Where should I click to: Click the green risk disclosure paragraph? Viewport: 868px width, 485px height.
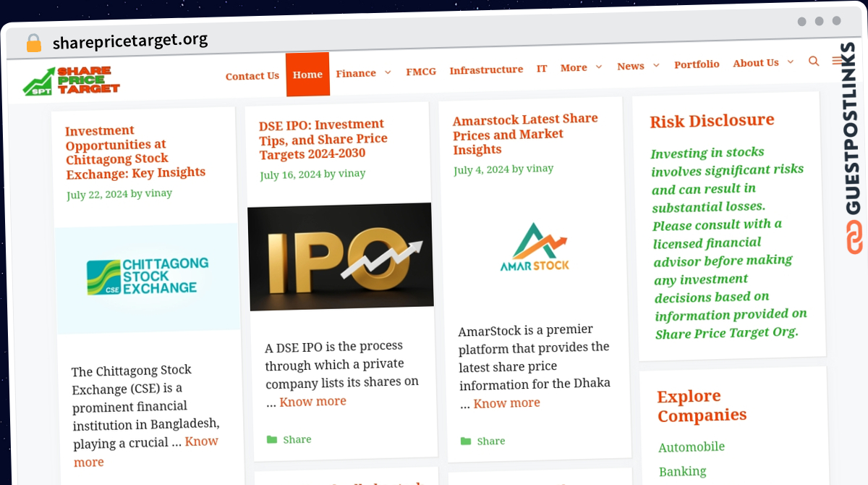click(x=728, y=243)
